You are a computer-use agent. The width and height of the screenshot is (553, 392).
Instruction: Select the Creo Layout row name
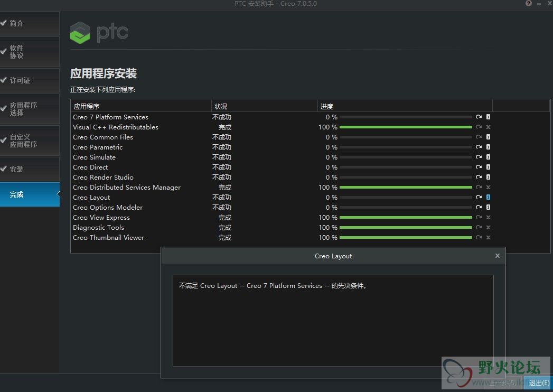(x=91, y=198)
